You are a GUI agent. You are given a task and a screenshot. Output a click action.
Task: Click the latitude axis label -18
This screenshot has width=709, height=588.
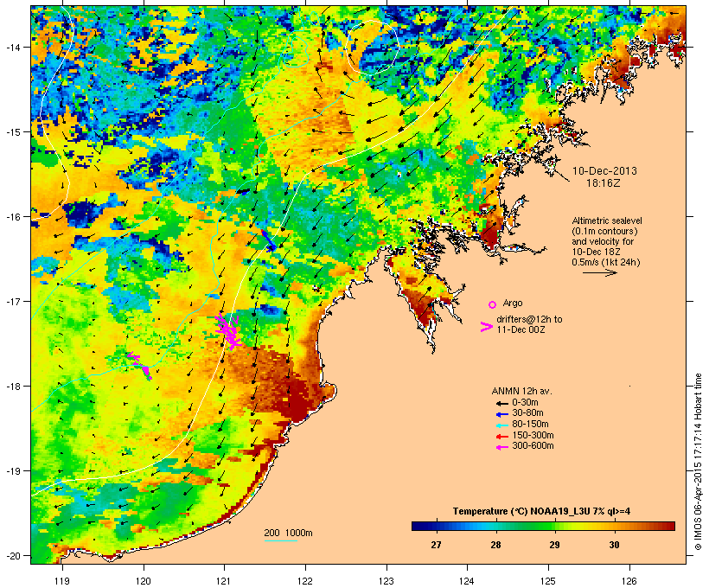12,387
